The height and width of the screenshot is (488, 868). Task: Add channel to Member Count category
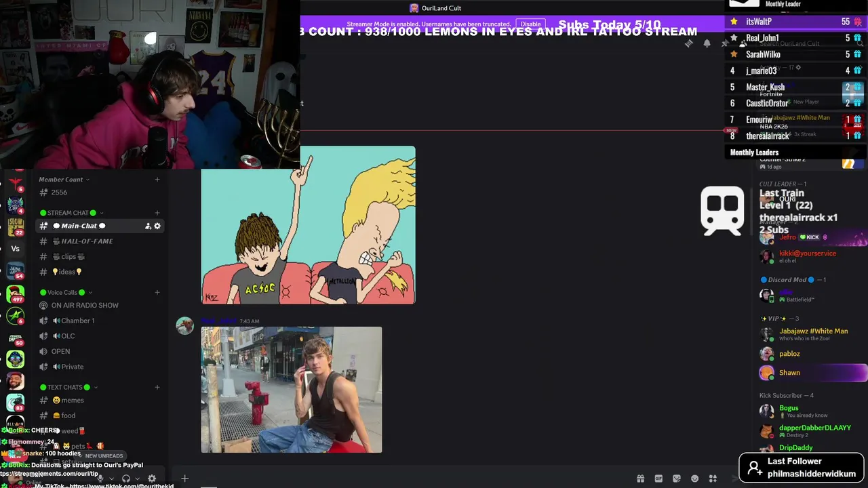click(x=157, y=180)
